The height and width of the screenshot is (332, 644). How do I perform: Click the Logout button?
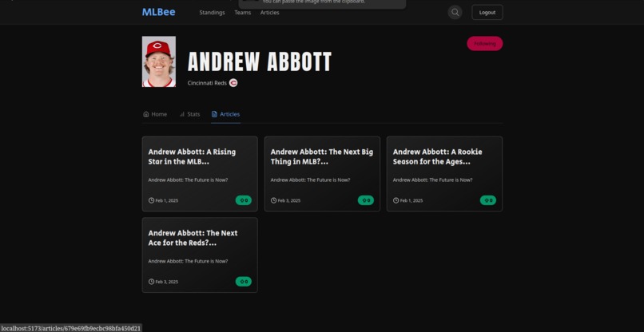click(487, 12)
